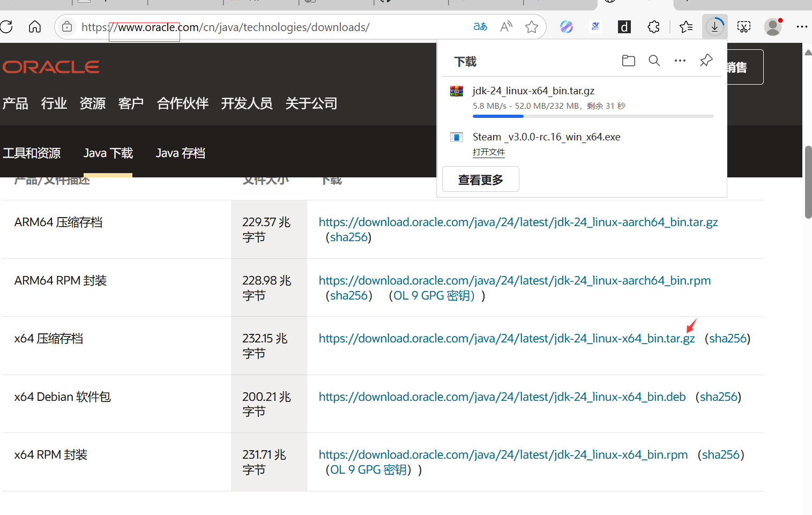Viewport: 812px width, 515px height.
Task: Click jdk-24_linux-aarch64_bin.rpm download link
Action: coord(515,281)
